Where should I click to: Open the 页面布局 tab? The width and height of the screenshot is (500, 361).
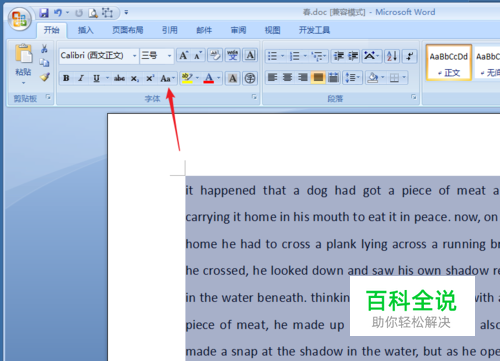(x=128, y=30)
